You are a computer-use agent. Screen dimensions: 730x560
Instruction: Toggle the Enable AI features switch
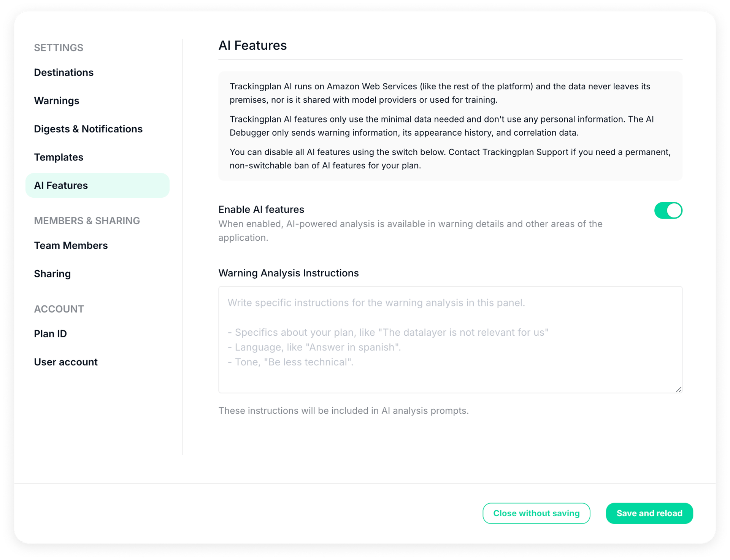[668, 210]
